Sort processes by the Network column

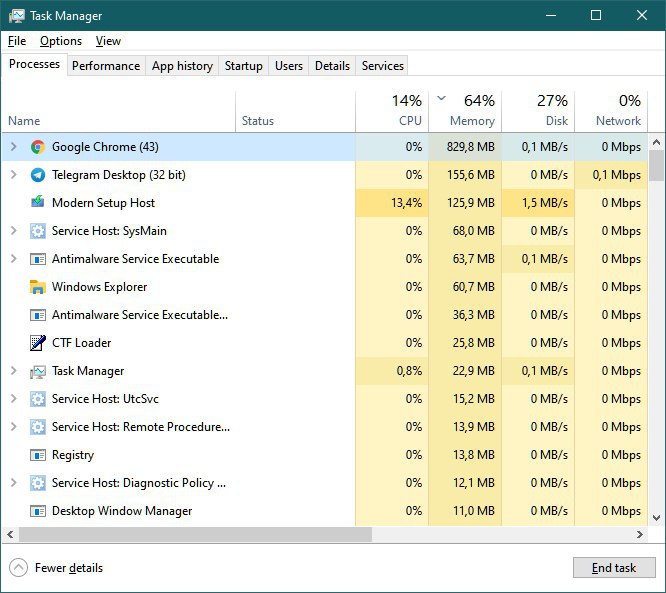[611, 111]
